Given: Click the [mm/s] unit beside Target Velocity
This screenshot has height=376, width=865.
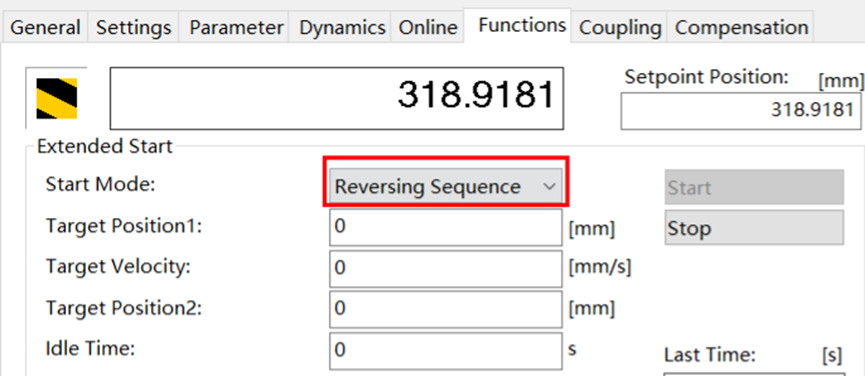Looking at the screenshot, I should (600, 268).
